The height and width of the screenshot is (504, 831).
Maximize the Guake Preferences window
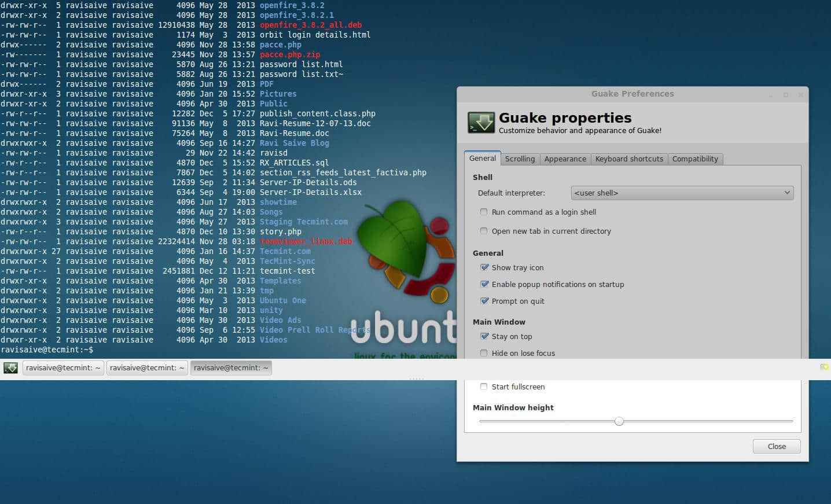click(786, 95)
